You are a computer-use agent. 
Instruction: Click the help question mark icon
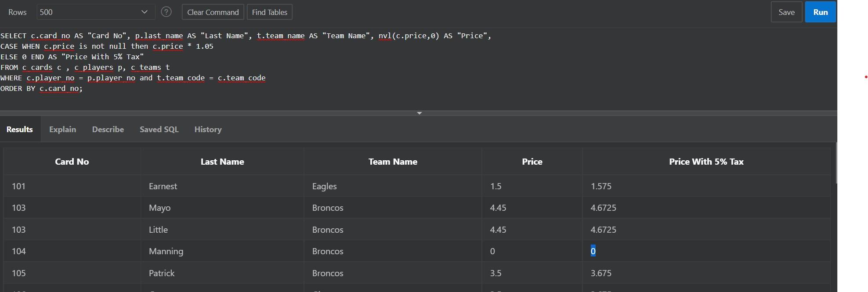166,12
